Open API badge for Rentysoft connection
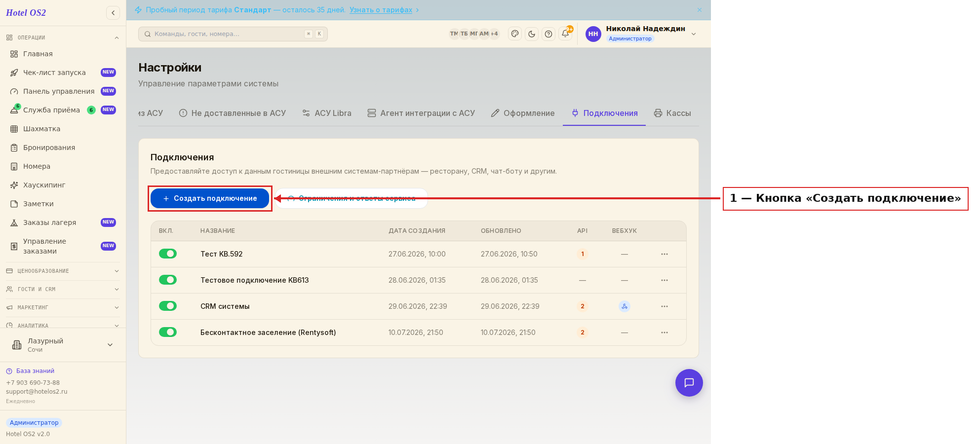The image size is (980, 444). point(583,333)
